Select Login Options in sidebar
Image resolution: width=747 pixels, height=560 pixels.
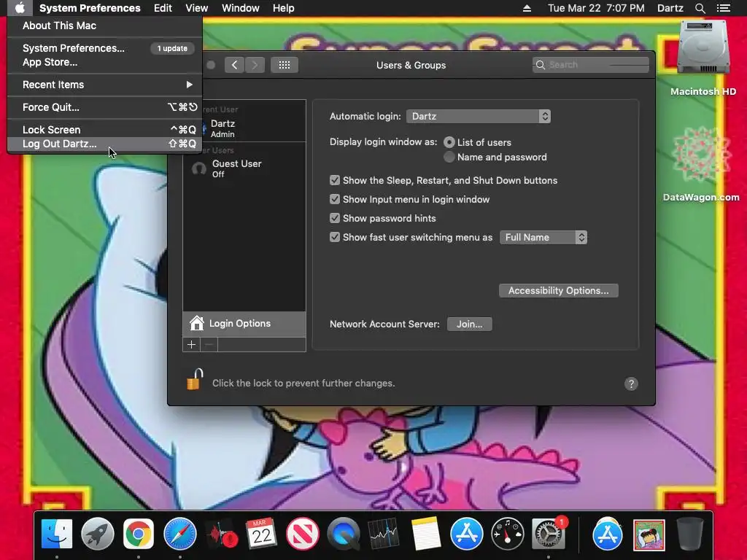[x=244, y=323]
